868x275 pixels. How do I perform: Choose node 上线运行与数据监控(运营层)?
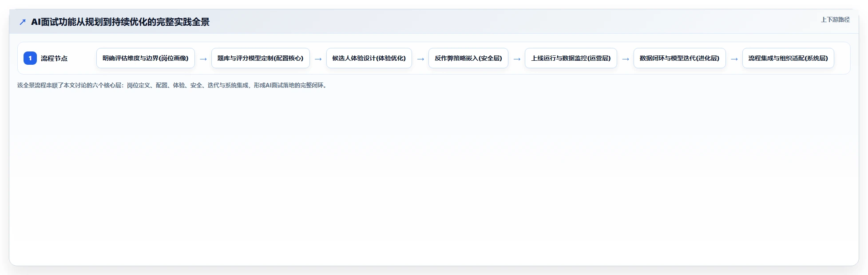[571, 58]
